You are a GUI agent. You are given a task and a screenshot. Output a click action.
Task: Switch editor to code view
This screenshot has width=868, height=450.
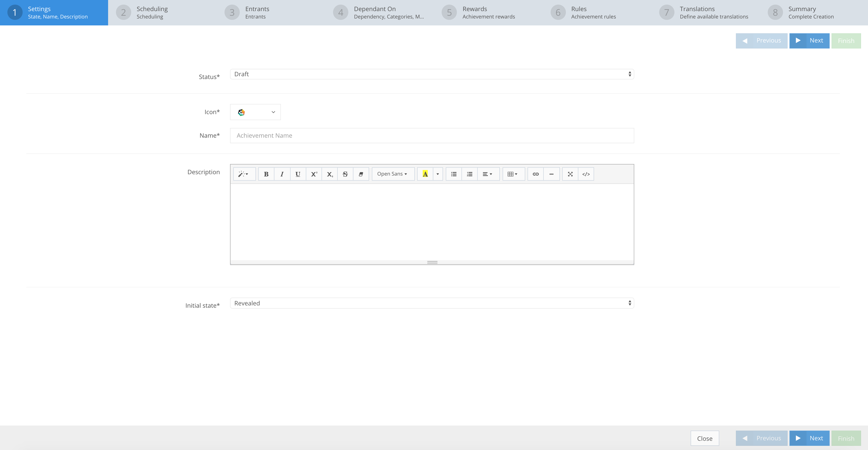(586, 174)
